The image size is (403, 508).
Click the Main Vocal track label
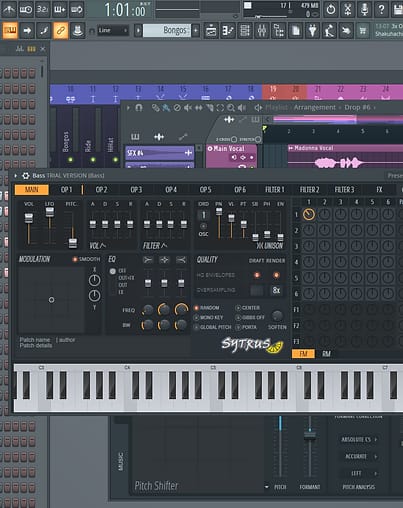tap(229, 148)
